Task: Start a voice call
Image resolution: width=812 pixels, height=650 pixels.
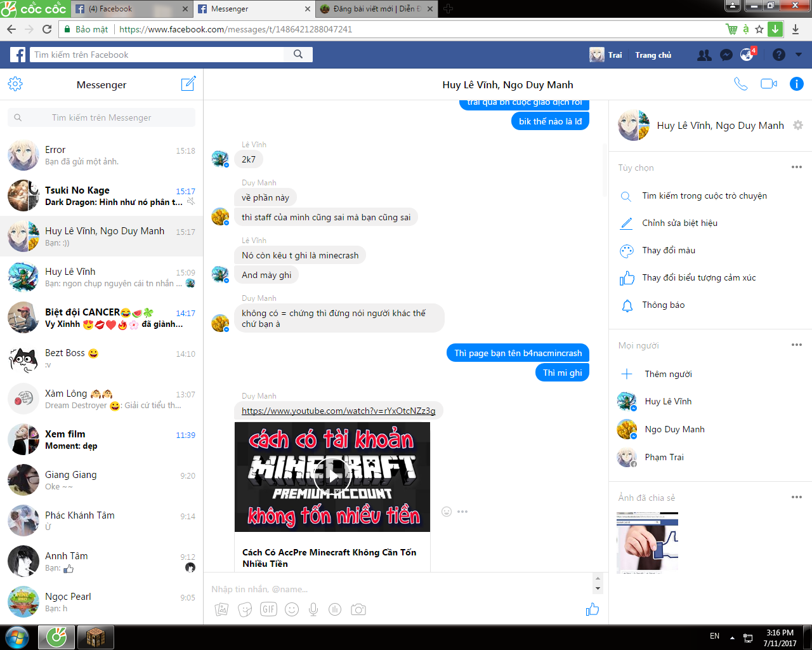Action: [740, 84]
